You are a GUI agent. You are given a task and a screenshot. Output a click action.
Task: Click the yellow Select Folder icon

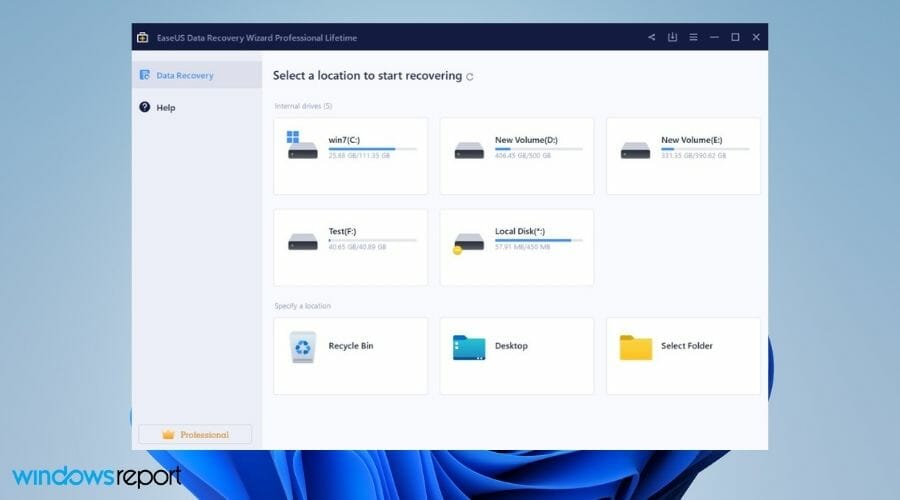point(636,347)
